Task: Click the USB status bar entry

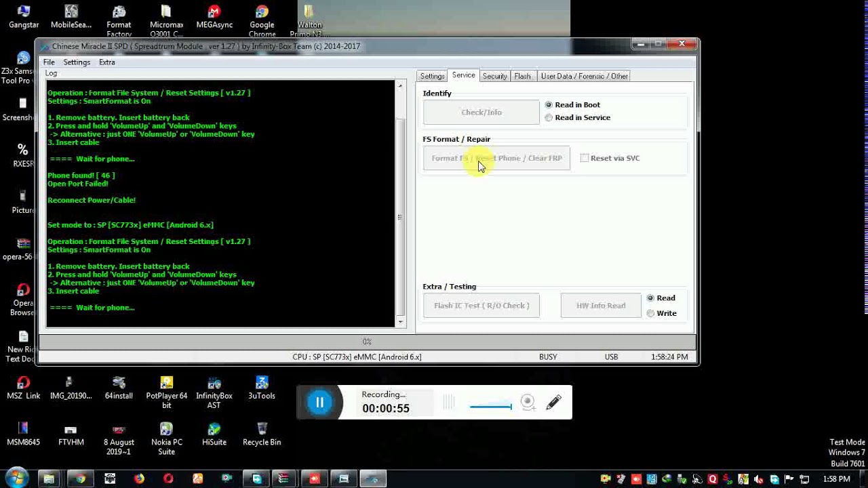Action: 612,357
